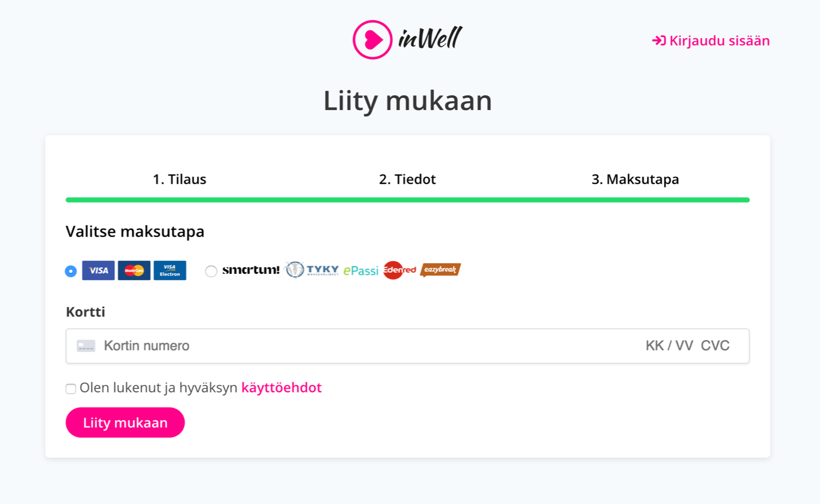Click the Visa Electron logo
Viewport: 820px width, 504px height.
[x=170, y=271]
